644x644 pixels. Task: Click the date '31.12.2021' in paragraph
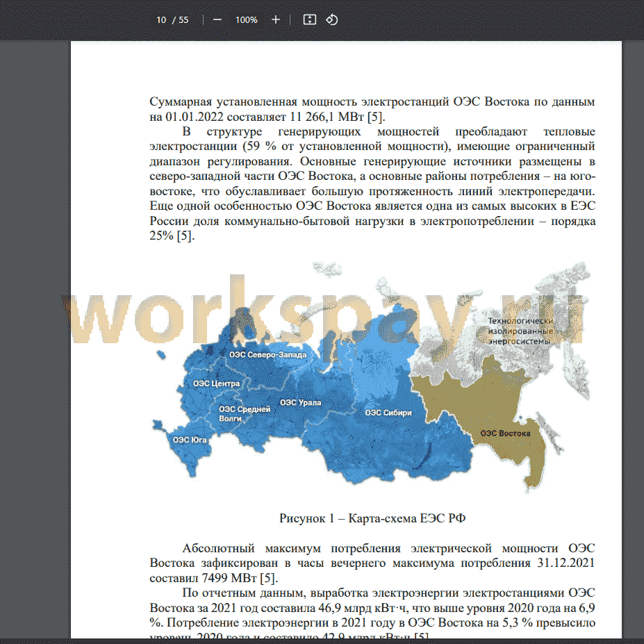click(x=565, y=563)
